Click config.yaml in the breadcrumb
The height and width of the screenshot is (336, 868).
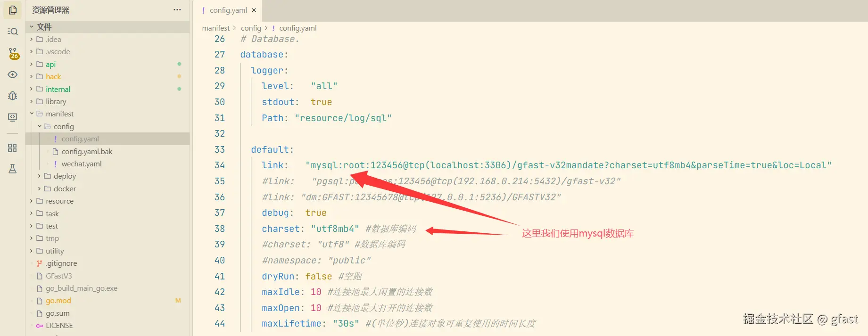click(x=298, y=28)
